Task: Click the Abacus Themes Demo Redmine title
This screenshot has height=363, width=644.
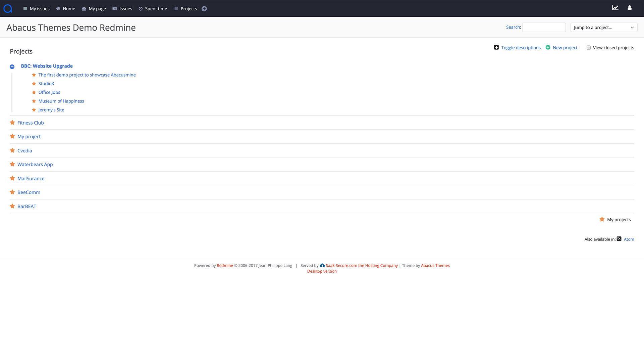Action: coord(71,28)
